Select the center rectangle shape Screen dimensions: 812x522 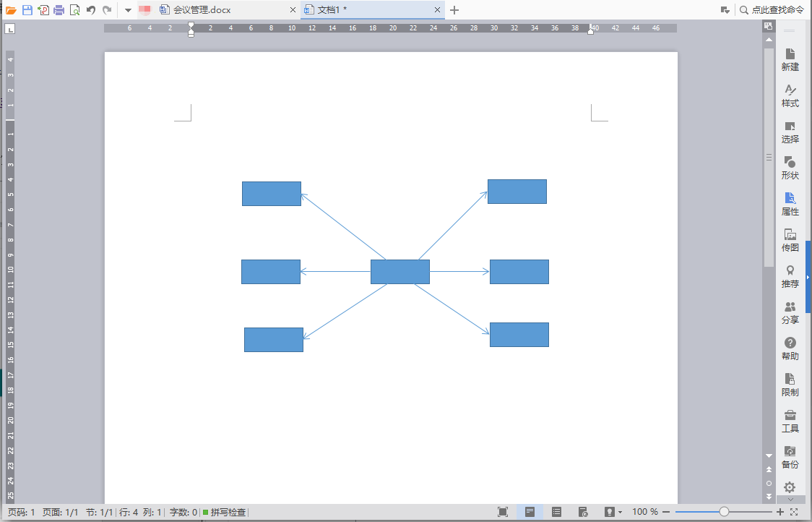(x=400, y=272)
